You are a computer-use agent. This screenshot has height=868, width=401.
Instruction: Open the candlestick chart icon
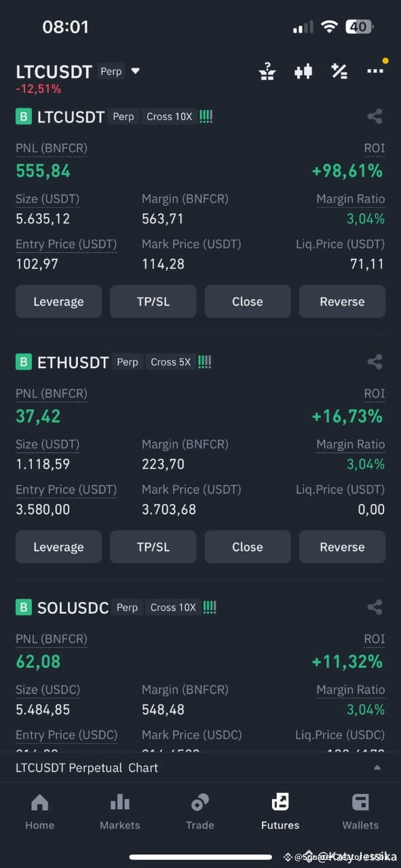(303, 71)
